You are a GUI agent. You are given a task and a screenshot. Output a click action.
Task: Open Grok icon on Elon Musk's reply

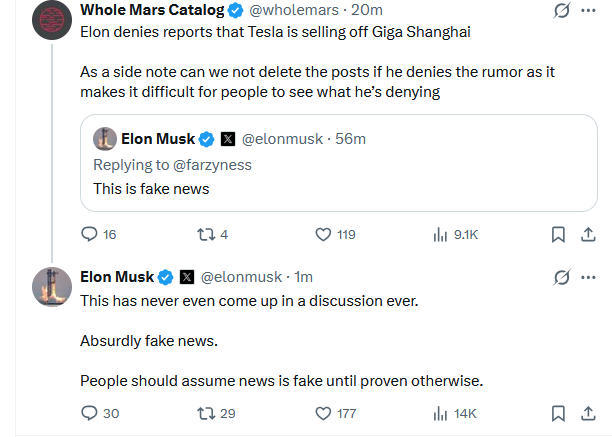point(562,277)
